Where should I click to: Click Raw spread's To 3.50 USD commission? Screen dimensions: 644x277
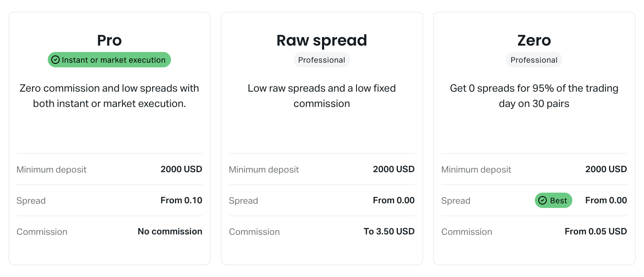click(389, 231)
